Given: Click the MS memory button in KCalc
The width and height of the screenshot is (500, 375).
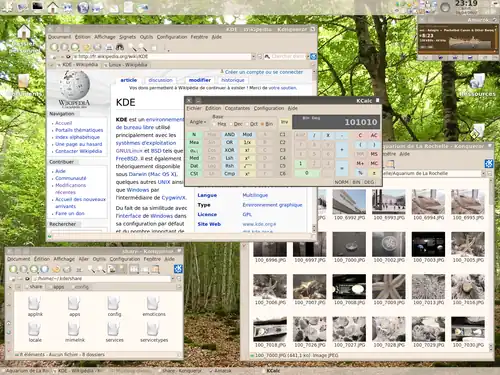Looking at the screenshot, I should [374, 154].
